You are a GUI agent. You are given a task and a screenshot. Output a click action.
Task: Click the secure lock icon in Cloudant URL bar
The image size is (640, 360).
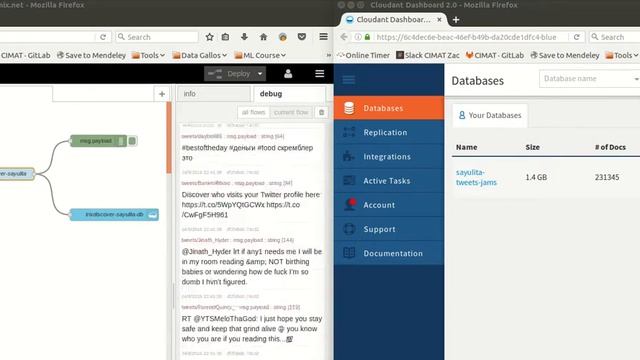click(367, 37)
